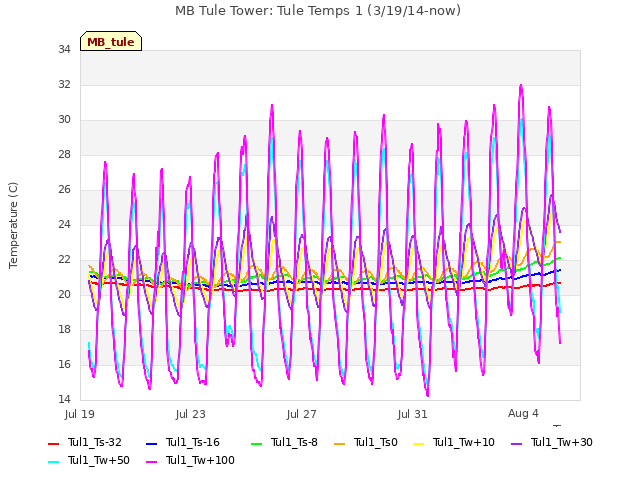This screenshot has height=480, width=640.
Task: Select the Tul1_Ts-8 legend label
Action: click(x=294, y=442)
